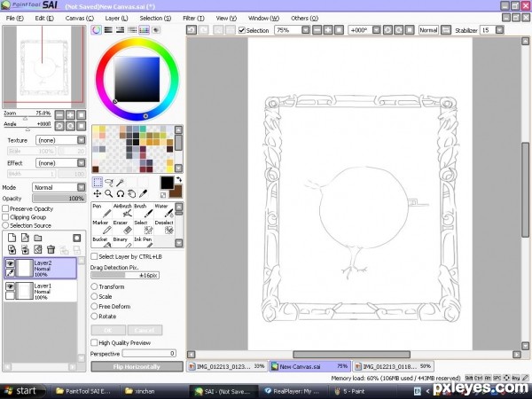532x399 pixels.
Task: Choose the Scale radio option
Action: coord(94,296)
